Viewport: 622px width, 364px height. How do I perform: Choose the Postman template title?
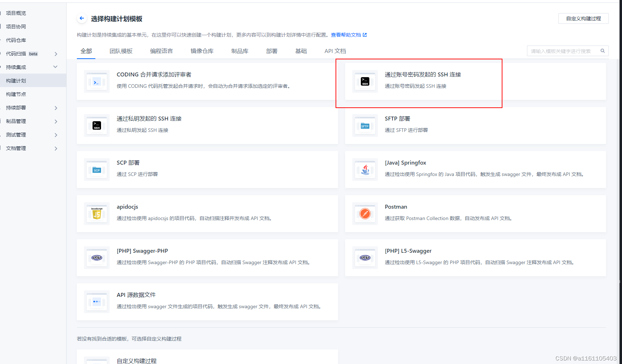pos(396,207)
